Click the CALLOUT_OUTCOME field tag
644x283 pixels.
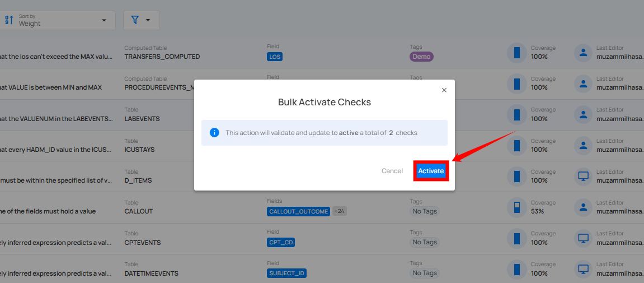[x=298, y=211]
